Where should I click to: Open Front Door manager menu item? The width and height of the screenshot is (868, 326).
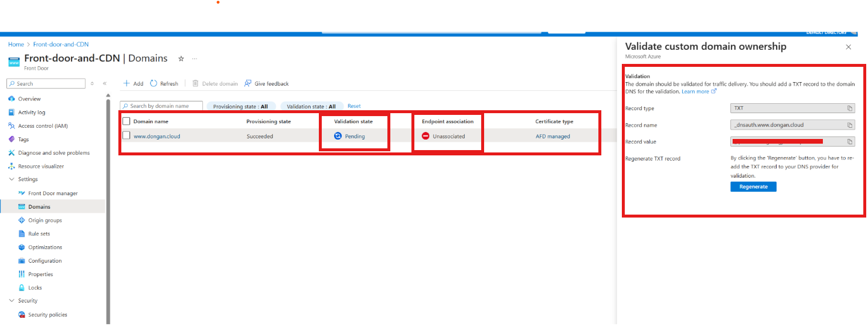point(53,193)
